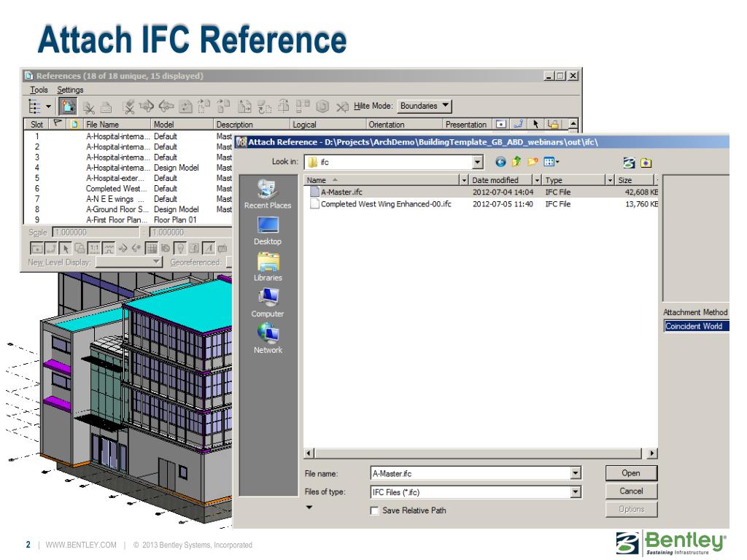Open the Files of type dropdown
Screen dimensions: 747x560
point(576,492)
